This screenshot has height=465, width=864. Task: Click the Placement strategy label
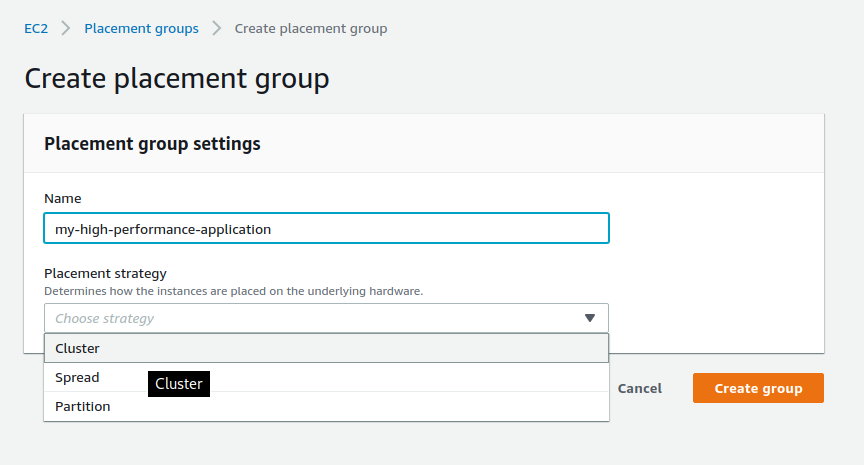pyautogui.click(x=105, y=273)
